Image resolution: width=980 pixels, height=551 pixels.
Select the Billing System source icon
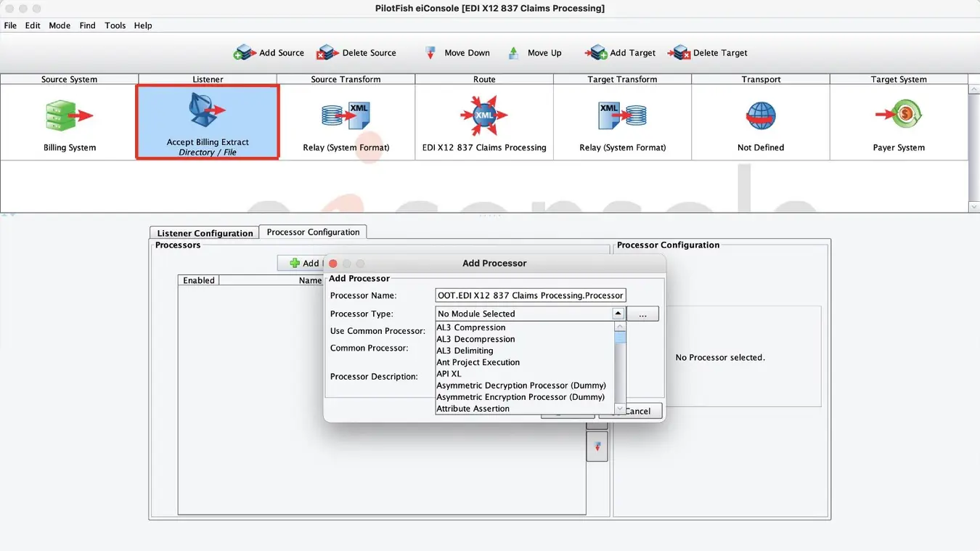[x=69, y=115]
